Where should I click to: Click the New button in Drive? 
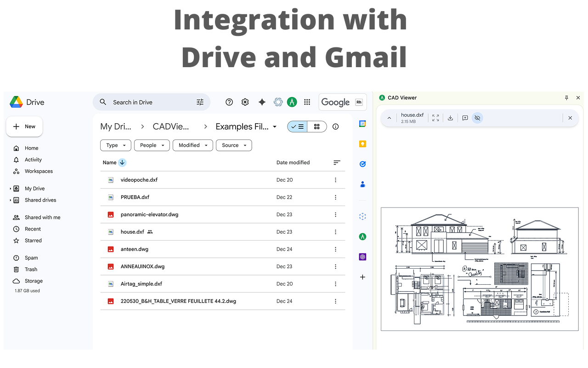24,126
